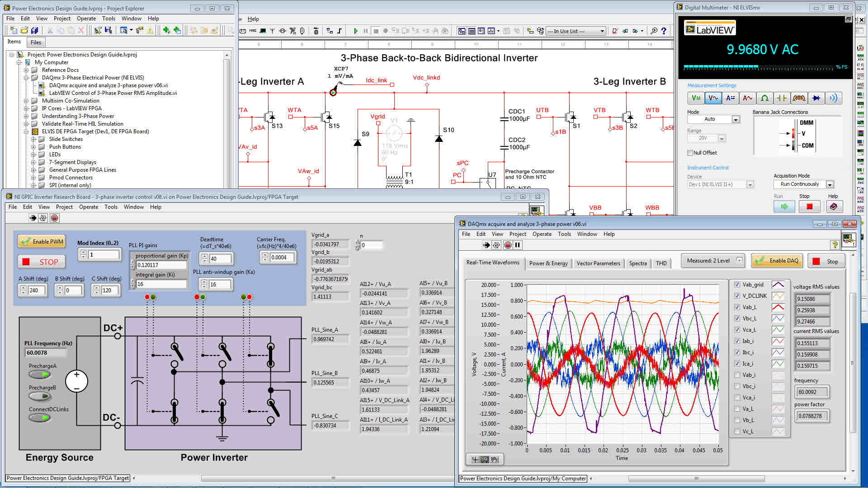Select DC voltage mode in the multimeter
This screenshot has width=868, height=488.
click(696, 98)
